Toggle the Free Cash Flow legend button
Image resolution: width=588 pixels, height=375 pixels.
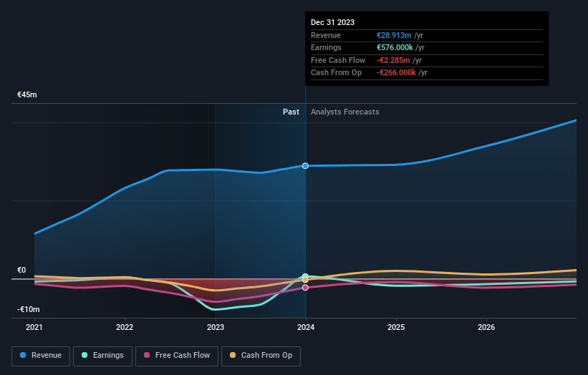point(177,356)
